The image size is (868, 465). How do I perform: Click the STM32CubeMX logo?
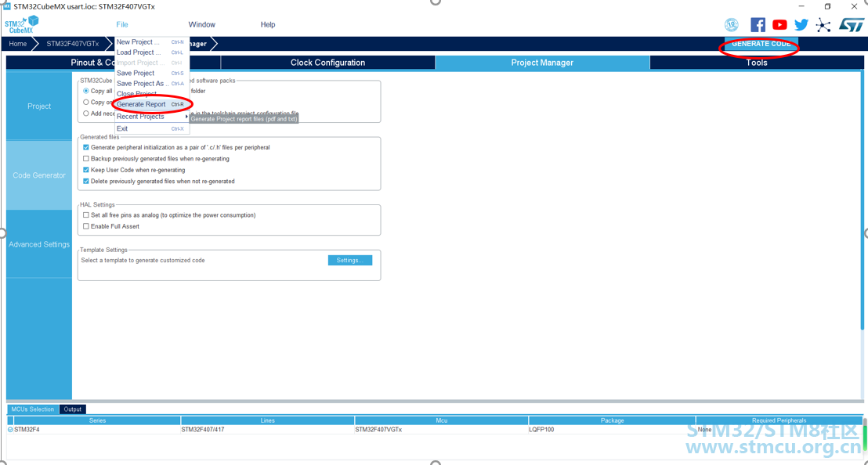[x=22, y=24]
